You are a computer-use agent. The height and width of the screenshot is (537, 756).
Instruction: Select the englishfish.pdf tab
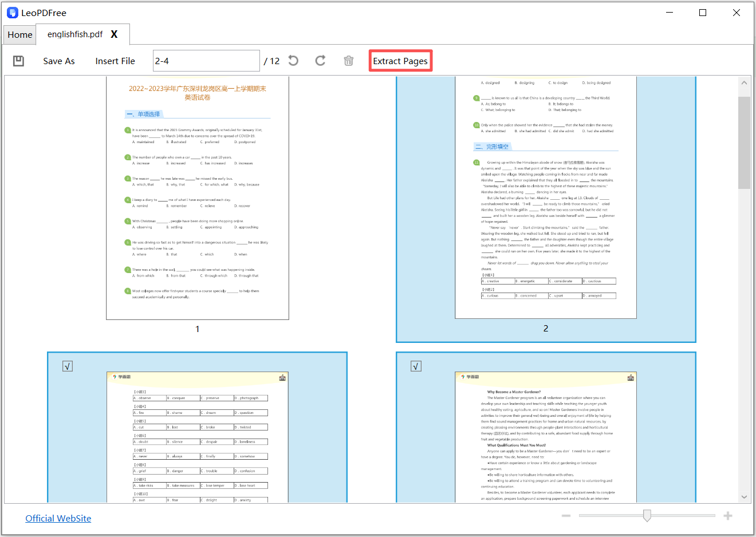coord(74,34)
